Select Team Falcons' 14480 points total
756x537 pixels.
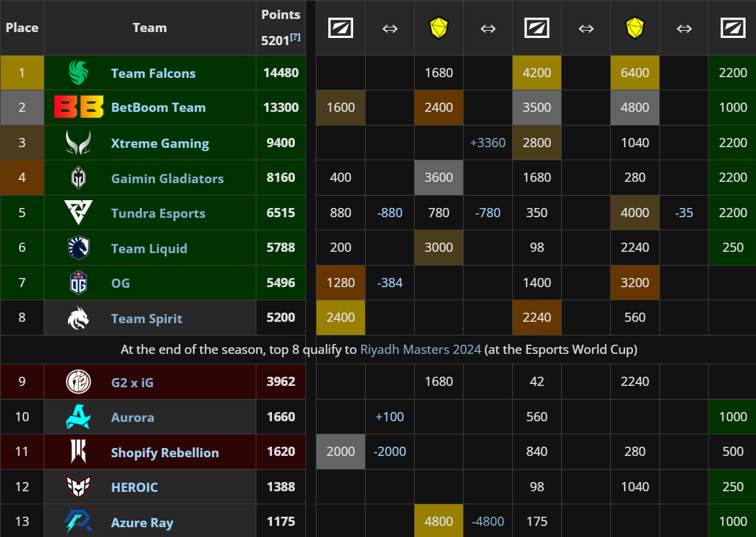coord(281,73)
